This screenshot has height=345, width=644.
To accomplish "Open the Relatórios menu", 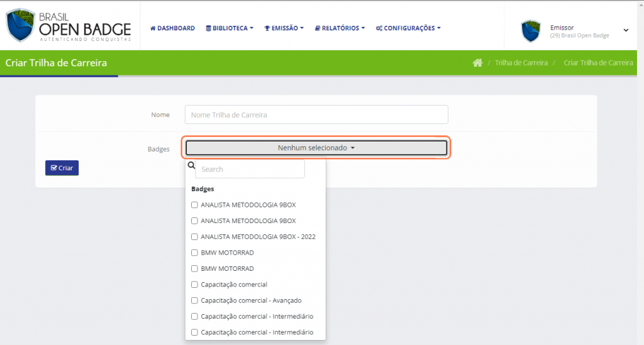I will 340,28.
